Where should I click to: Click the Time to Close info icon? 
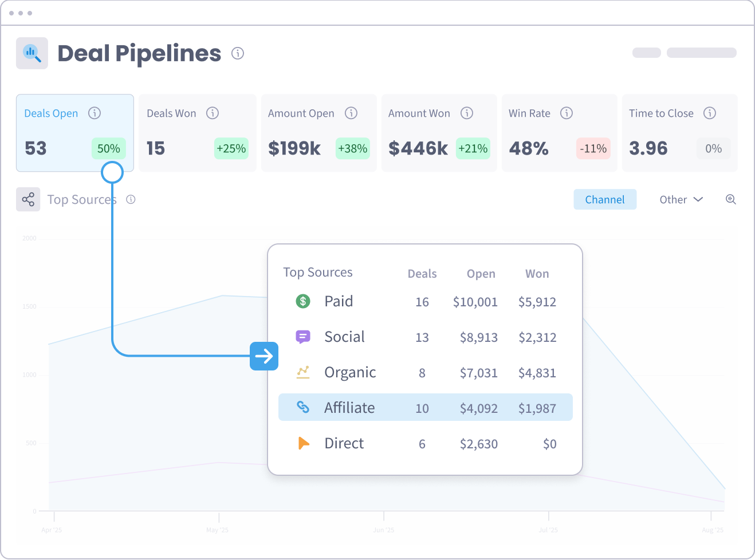tap(710, 113)
